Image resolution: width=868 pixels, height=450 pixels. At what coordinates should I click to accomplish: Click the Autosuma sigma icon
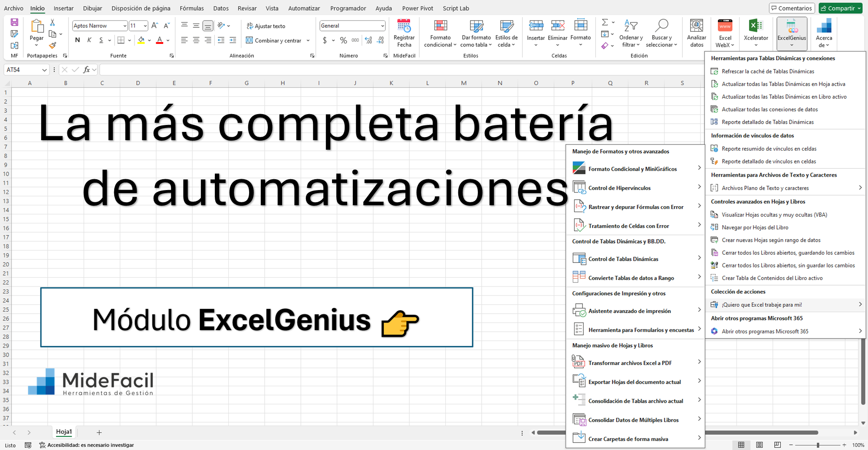[x=605, y=22]
